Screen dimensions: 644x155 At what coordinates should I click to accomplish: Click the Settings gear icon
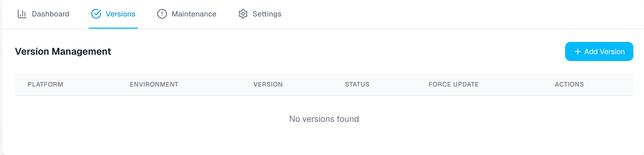pos(243,14)
